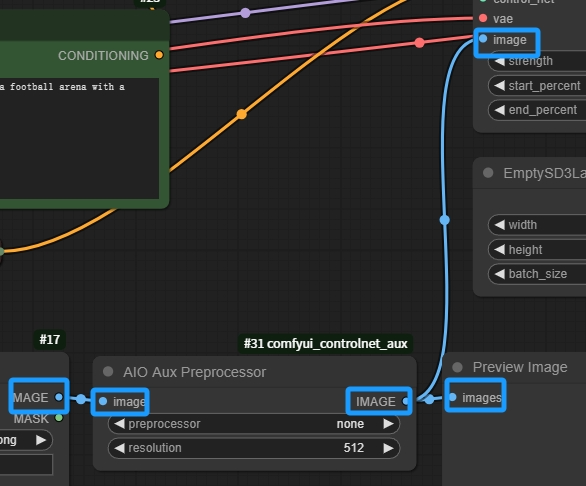Collapse the AIO Aux Preprocessor node

[x=108, y=372]
